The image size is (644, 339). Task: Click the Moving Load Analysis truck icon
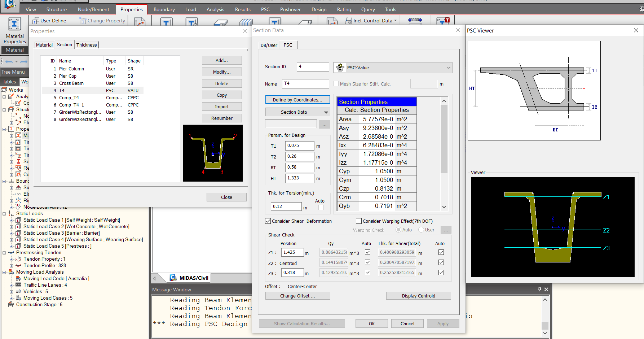(x=11, y=272)
